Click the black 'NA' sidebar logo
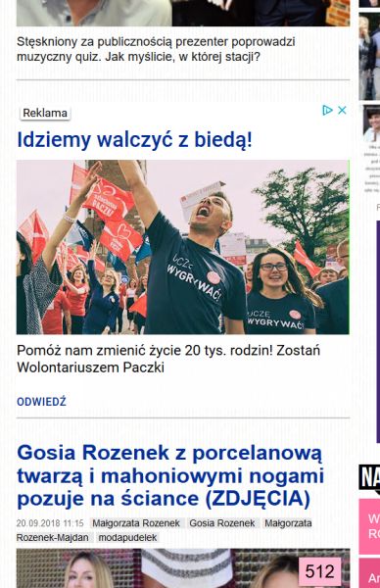Viewport: 380px width, 588px height. coord(369,477)
